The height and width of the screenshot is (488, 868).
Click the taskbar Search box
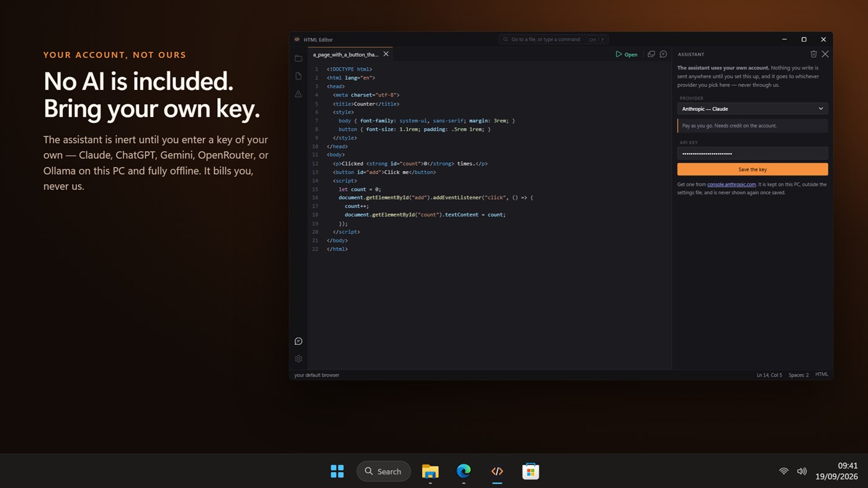tap(383, 471)
